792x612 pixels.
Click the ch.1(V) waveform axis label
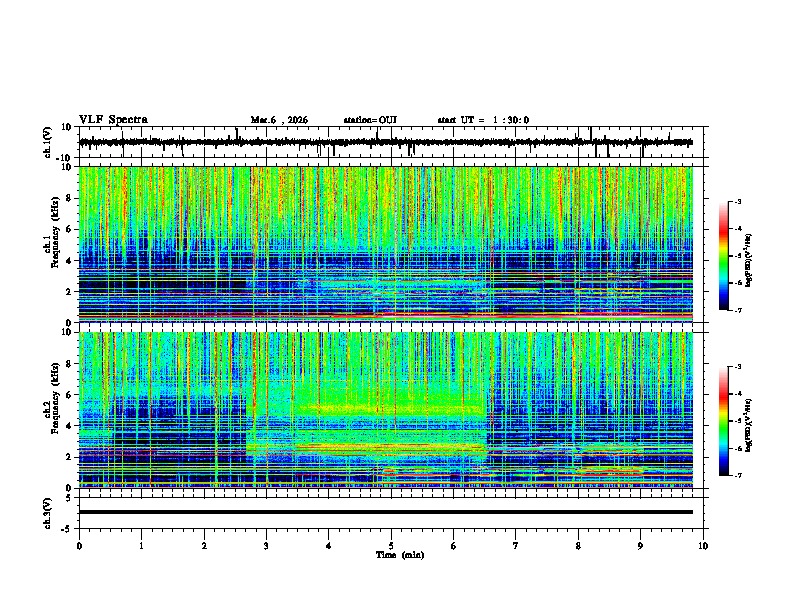pos(48,142)
